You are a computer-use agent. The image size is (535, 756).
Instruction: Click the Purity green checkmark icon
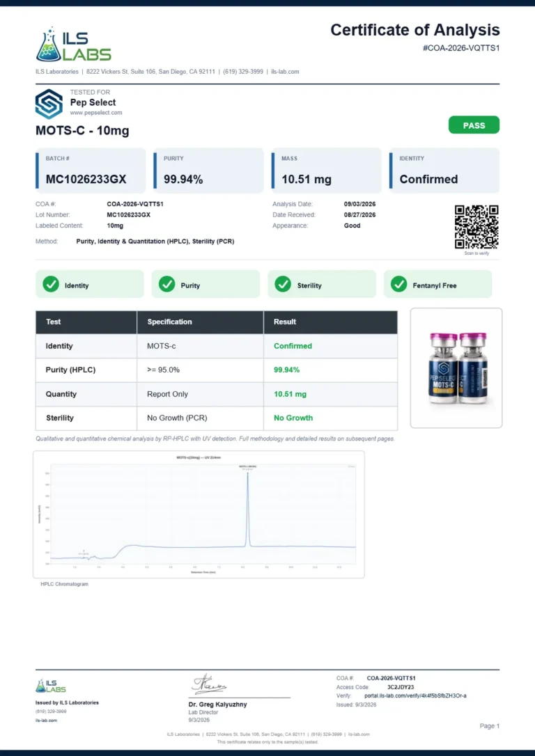pos(167,285)
